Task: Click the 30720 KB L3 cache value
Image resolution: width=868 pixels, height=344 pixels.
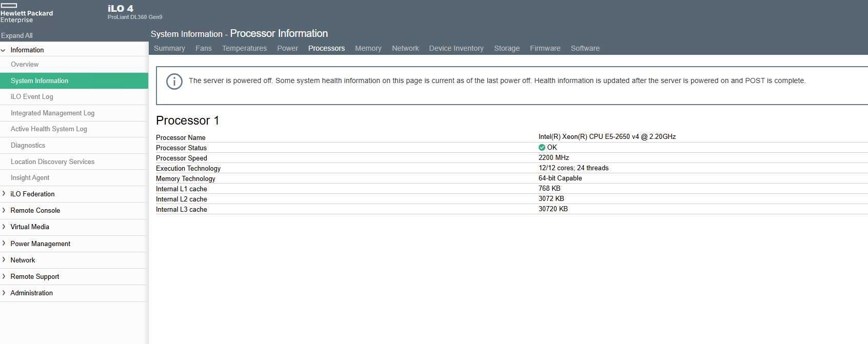Action: coord(553,209)
